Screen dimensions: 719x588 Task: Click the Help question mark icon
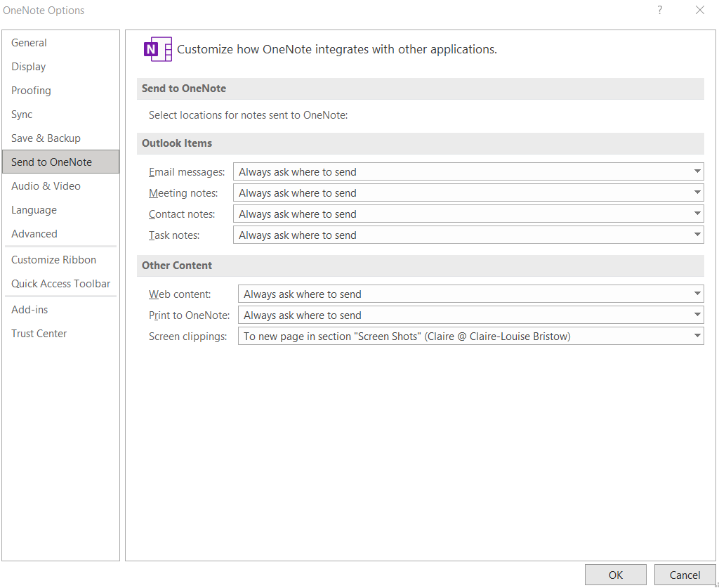660,10
